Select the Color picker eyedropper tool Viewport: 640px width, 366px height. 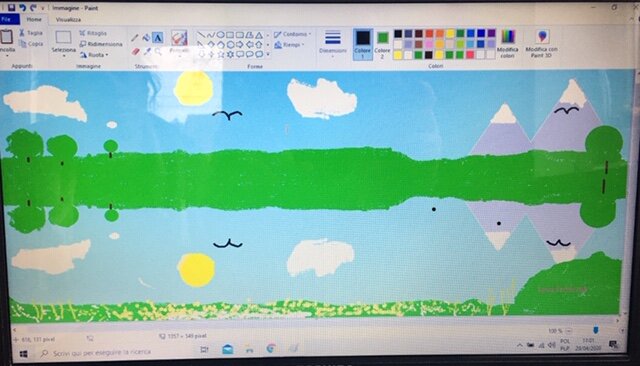147,51
